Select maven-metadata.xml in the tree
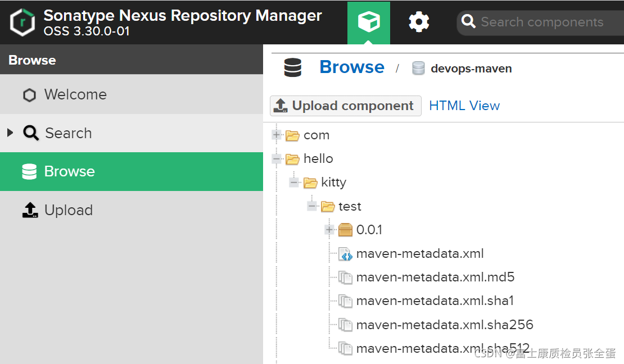Screen dimensions: 624x364 (420, 254)
